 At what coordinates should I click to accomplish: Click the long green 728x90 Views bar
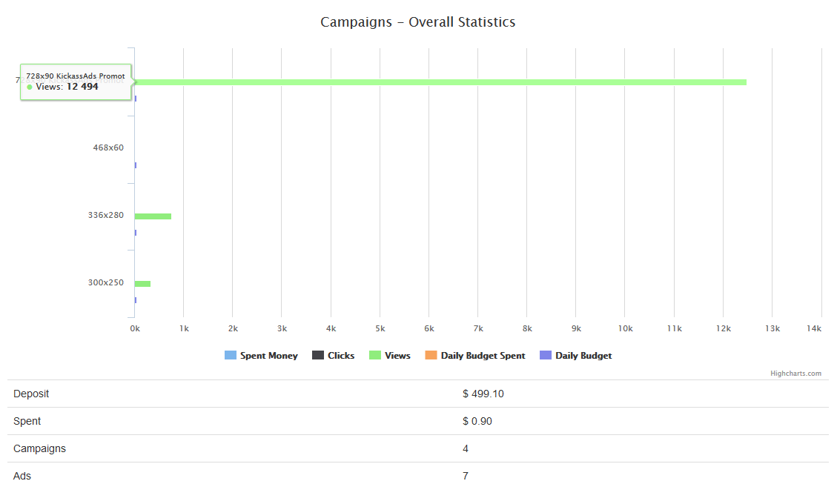tap(445, 82)
